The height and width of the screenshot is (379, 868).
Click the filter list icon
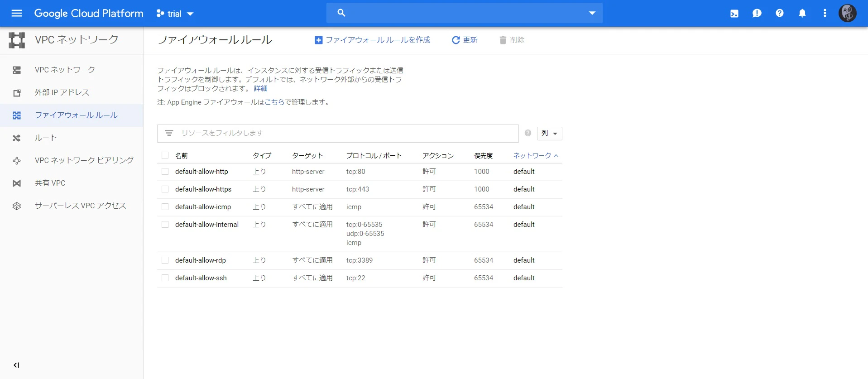point(169,133)
